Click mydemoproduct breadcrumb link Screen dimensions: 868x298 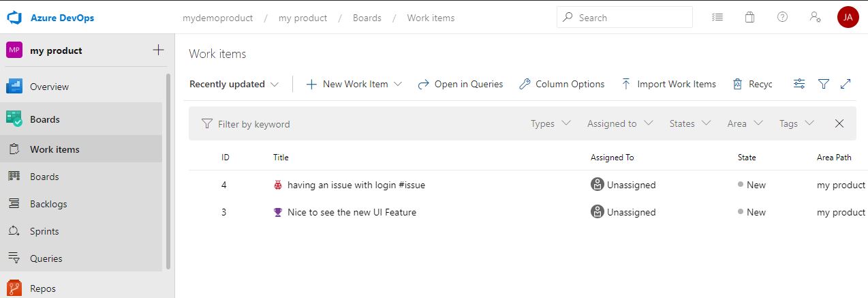point(217,18)
